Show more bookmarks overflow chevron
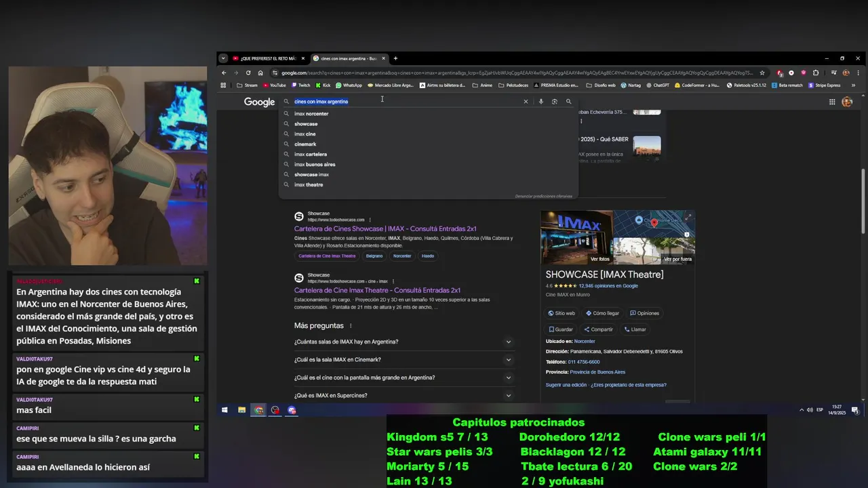 pyautogui.click(x=853, y=85)
